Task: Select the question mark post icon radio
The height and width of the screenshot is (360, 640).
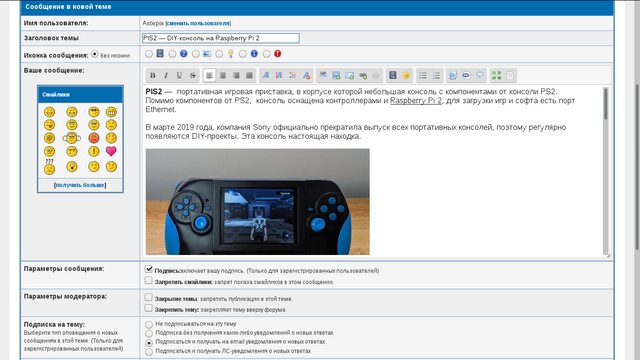Action: 172,54
